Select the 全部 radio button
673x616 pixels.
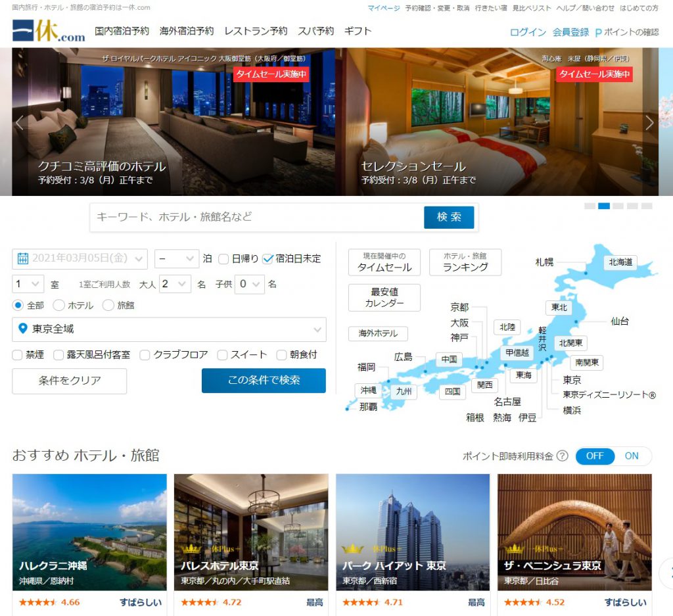(18, 305)
